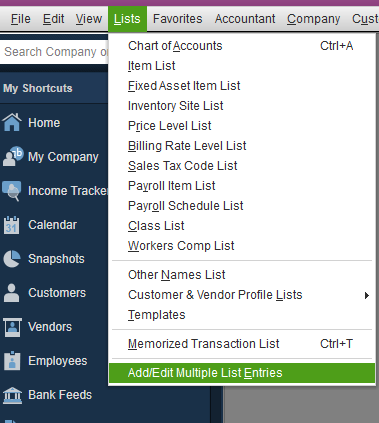Image resolution: width=379 pixels, height=423 pixels.
Task: Select the Income Tracker icon
Action: pos(12,191)
